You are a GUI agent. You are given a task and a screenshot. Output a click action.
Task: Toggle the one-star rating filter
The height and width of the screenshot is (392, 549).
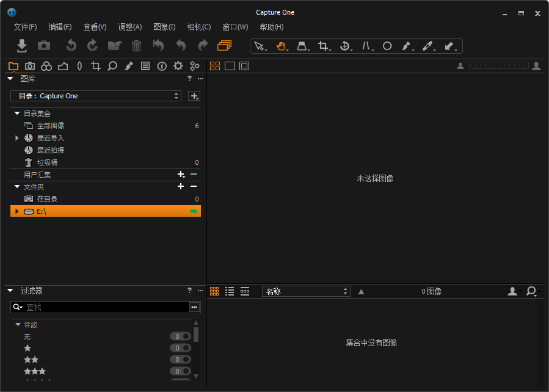point(180,348)
